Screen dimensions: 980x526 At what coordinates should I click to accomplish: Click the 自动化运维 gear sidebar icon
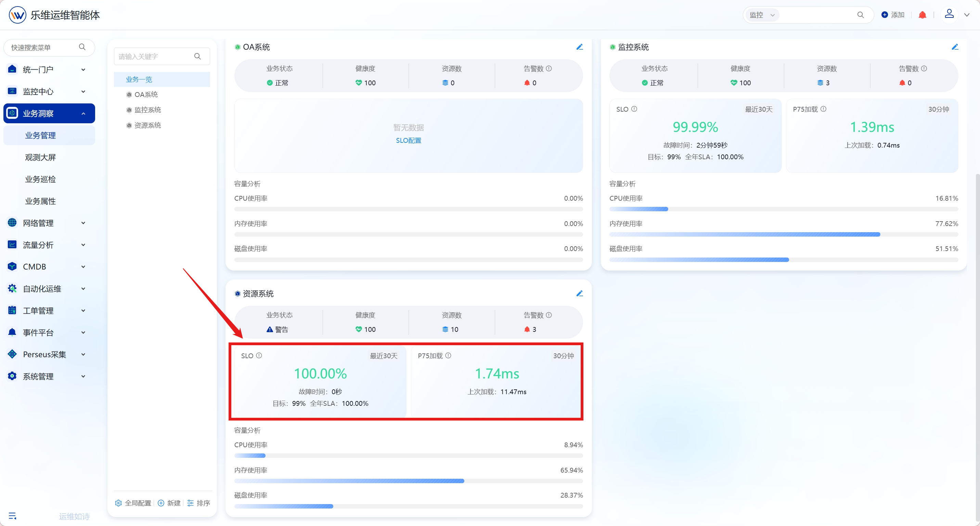(12, 288)
